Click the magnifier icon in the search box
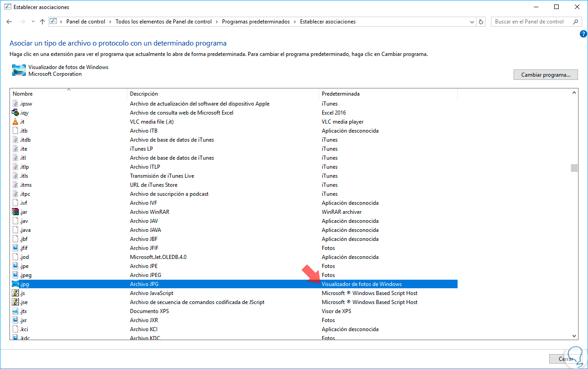Image resolution: width=588 pixels, height=369 pixels. (575, 22)
